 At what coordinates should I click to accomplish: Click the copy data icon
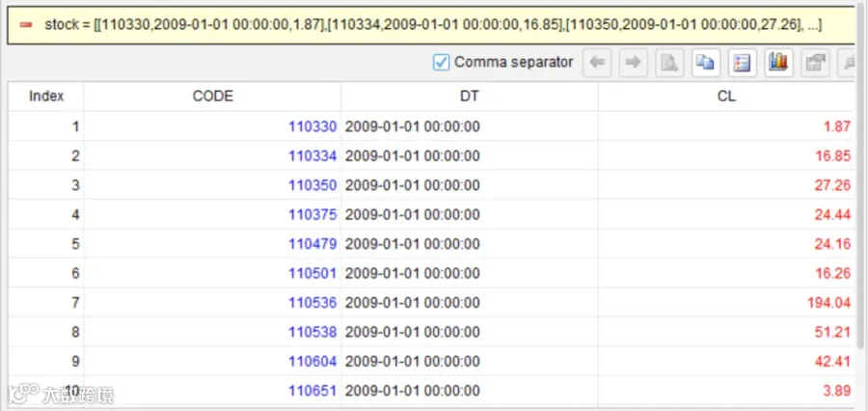(x=706, y=63)
